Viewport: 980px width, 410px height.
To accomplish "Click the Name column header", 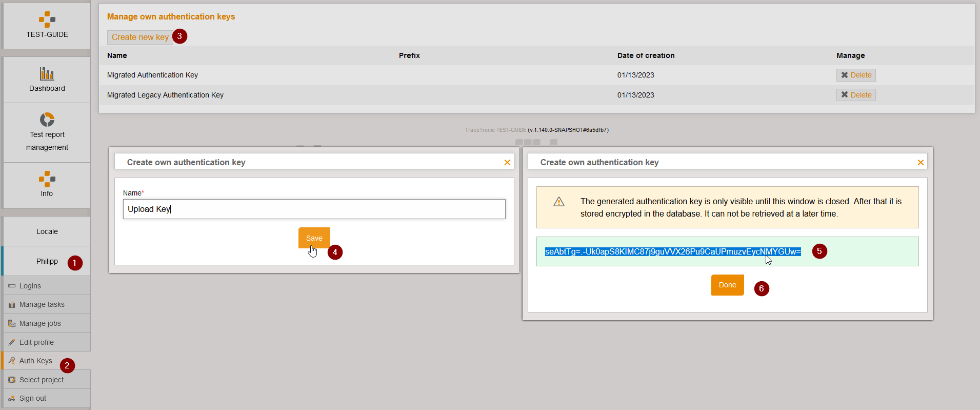I will click(x=117, y=55).
